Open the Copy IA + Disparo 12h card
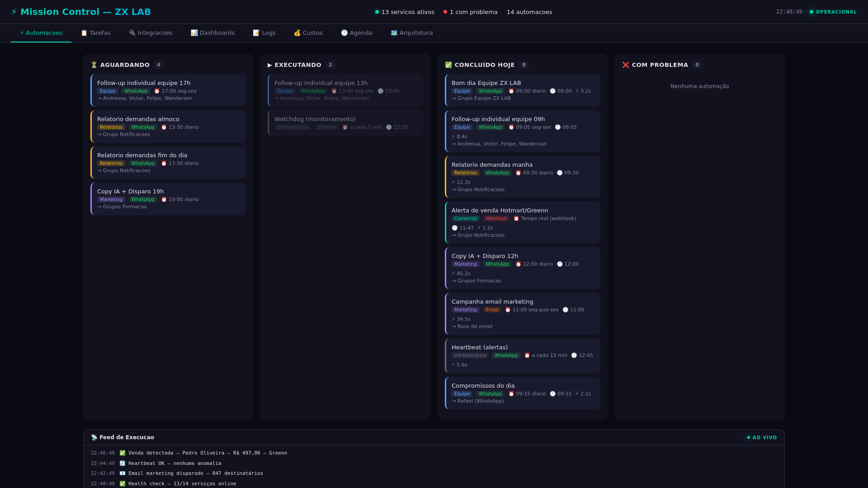Viewport: 868px width, 488px height. pyautogui.click(x=523, y=268)
